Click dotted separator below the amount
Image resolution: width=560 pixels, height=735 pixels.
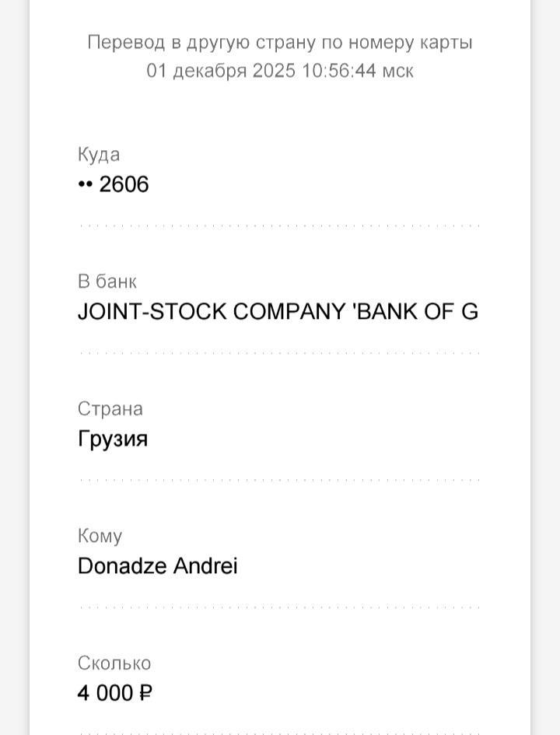pyautogui.click(x=279, y=733)
